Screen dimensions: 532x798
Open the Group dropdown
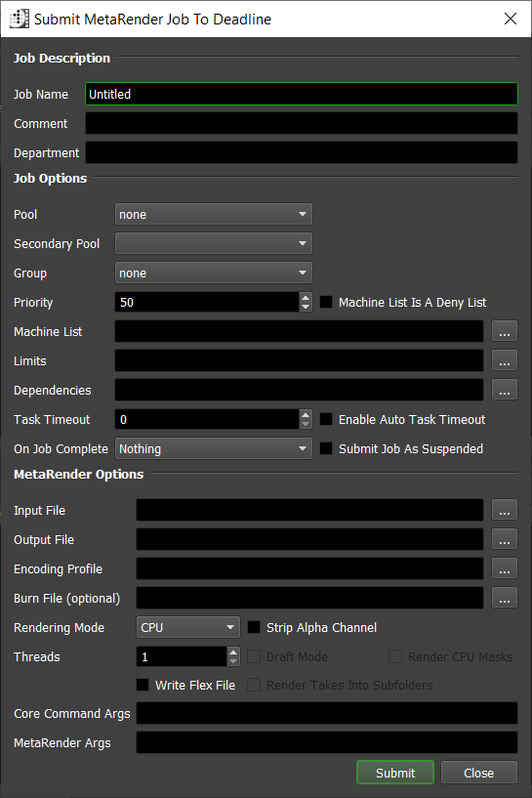tap(214, 273)
